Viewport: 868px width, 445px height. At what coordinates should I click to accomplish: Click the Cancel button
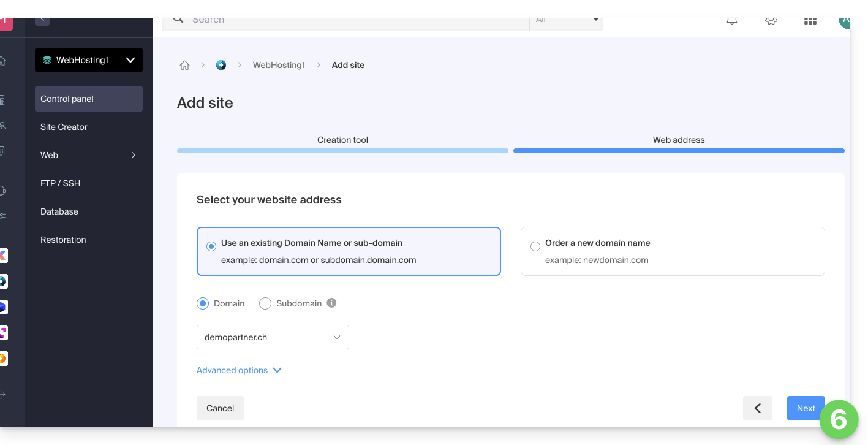pyautogui.click(x=220, y=408)
